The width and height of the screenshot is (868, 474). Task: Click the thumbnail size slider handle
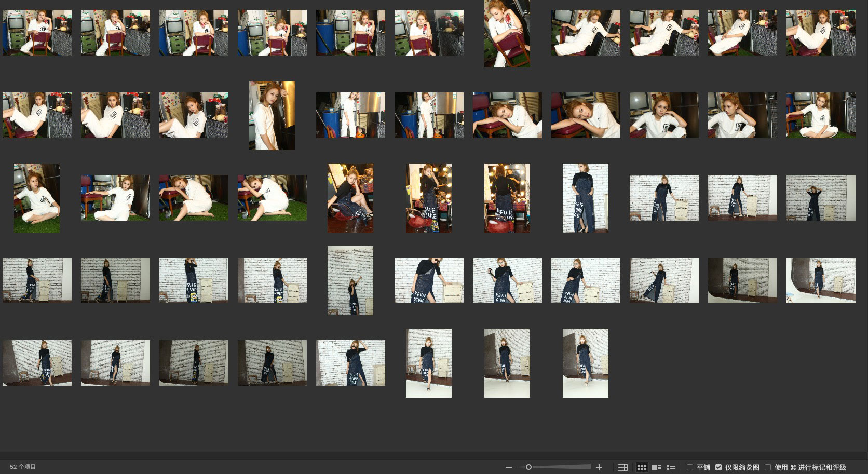(528, 467)
